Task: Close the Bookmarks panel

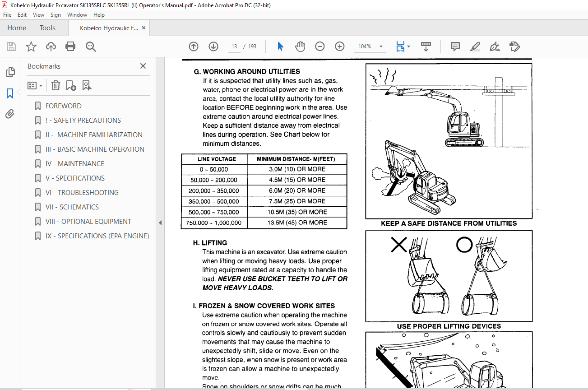Action: point(143,66)
